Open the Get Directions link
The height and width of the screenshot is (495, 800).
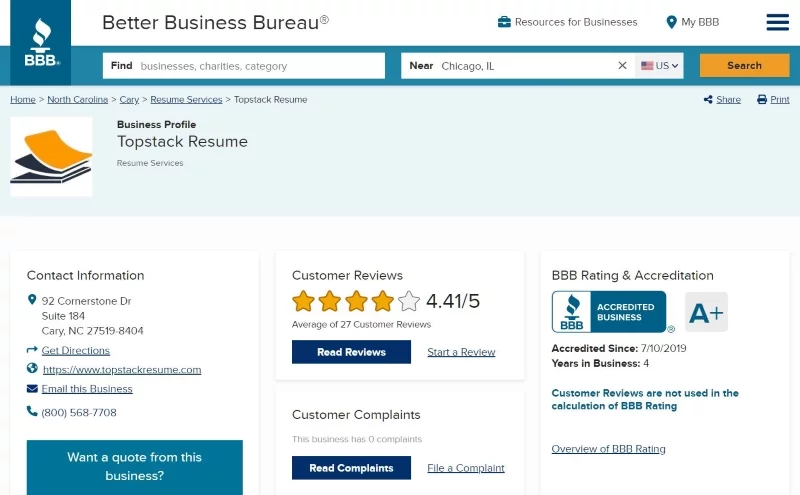pos(76,350)
